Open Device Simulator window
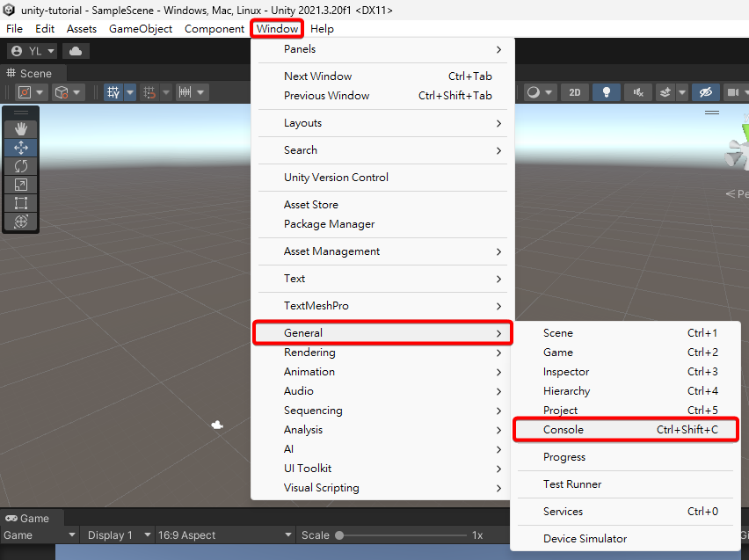The width and height of the screenshot is (749, 560). point(626,539)
